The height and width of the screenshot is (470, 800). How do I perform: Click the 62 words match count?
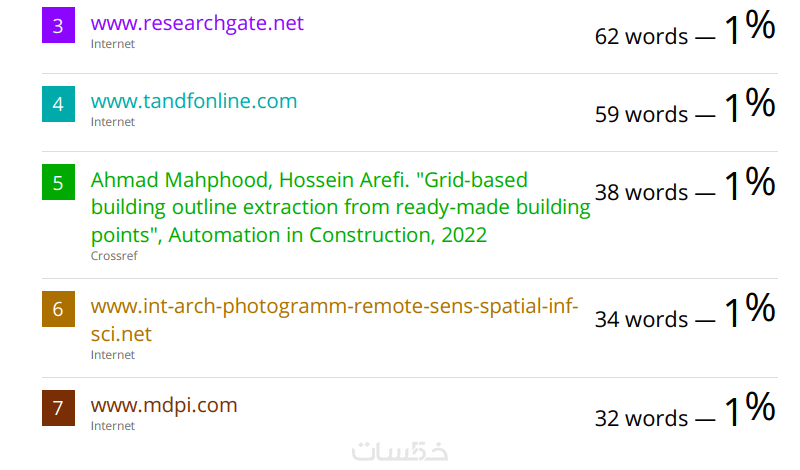tap(641, 37)
